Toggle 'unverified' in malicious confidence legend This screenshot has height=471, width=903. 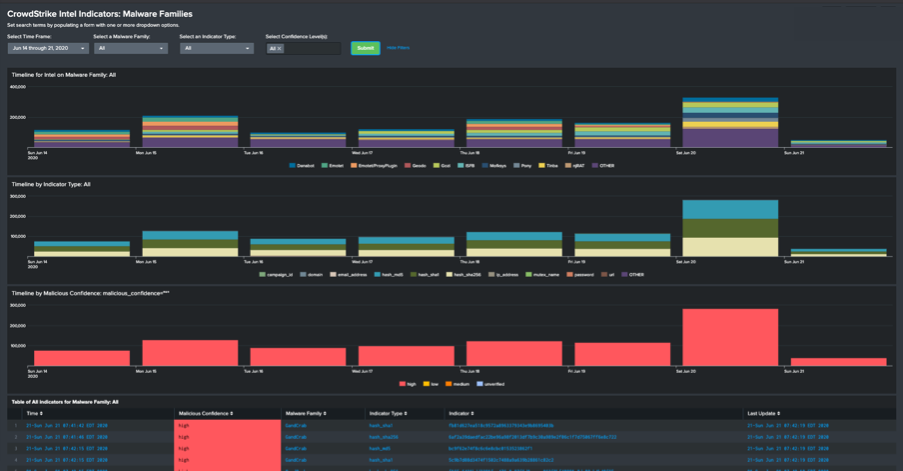(490, 384)
